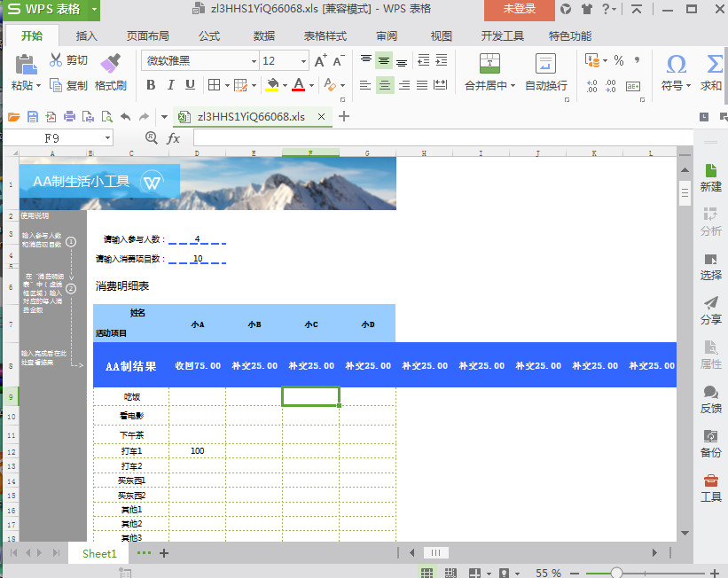
Task: Export the workbook to PDF
Action: click(x=51, y=116)
